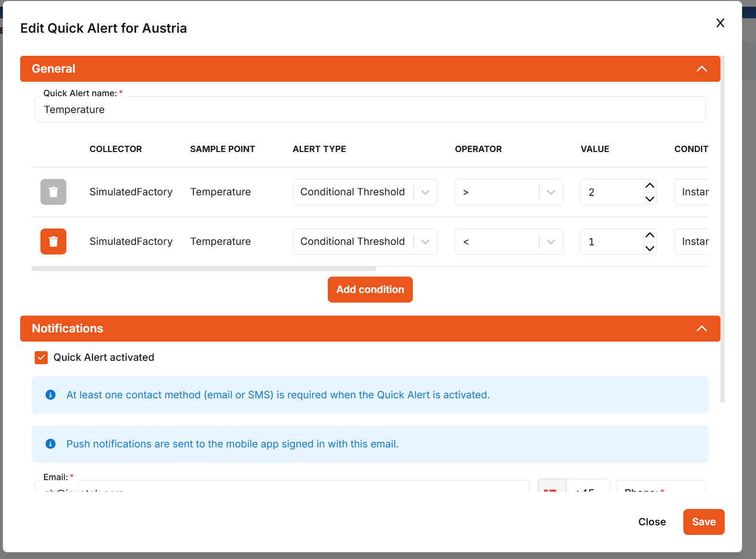Screen dimensions: 756x559
Task: Close the Edit Quick Alert dialog with X
Action: [720, 23]
